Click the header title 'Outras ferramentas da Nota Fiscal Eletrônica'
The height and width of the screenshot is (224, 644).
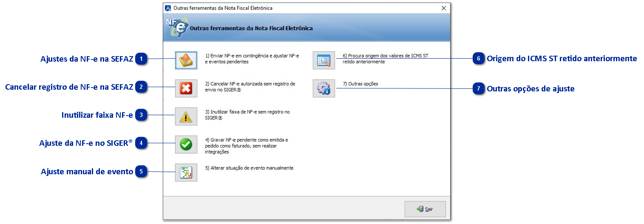coord(251,28)
